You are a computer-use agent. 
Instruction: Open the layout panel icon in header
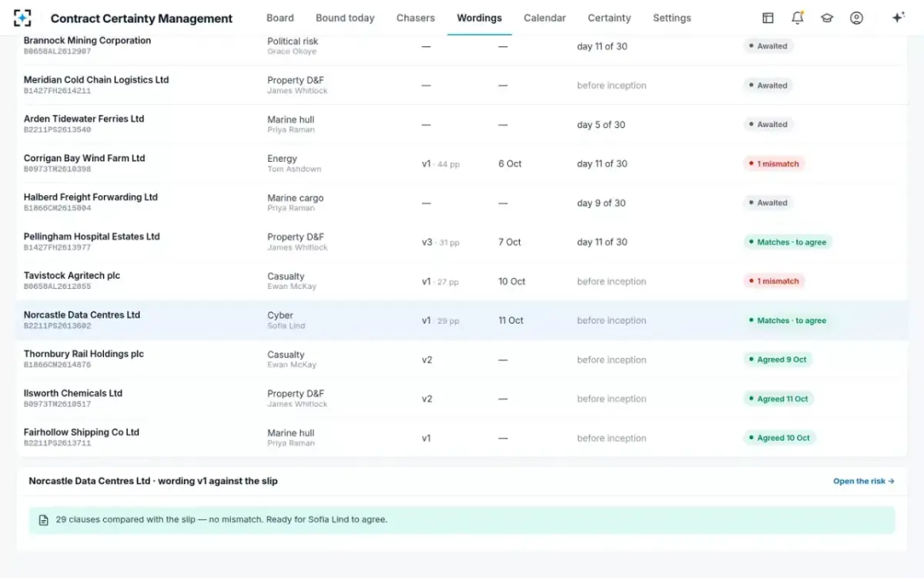tap(768, 18)
